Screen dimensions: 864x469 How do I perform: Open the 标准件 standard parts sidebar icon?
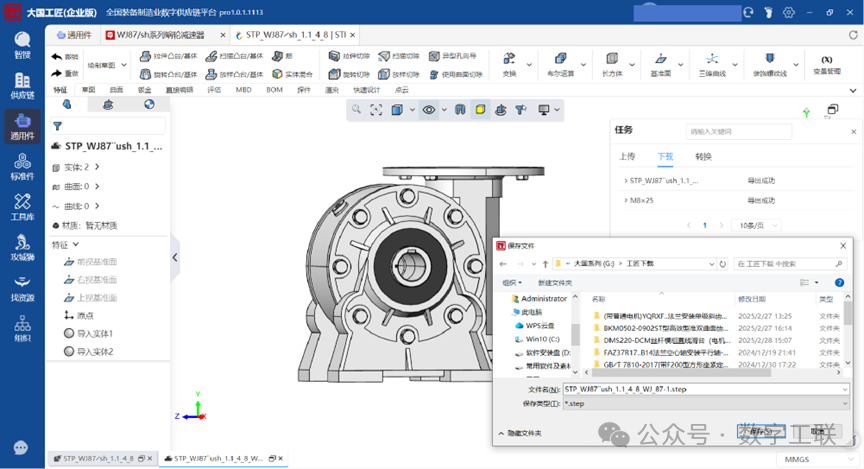pyautogui.click(x=22, y=166)
